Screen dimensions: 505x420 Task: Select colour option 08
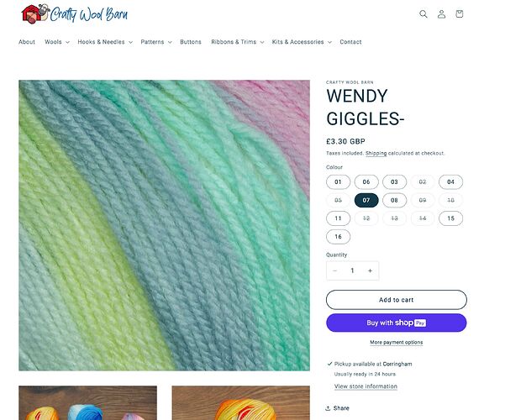click(394, 200)
